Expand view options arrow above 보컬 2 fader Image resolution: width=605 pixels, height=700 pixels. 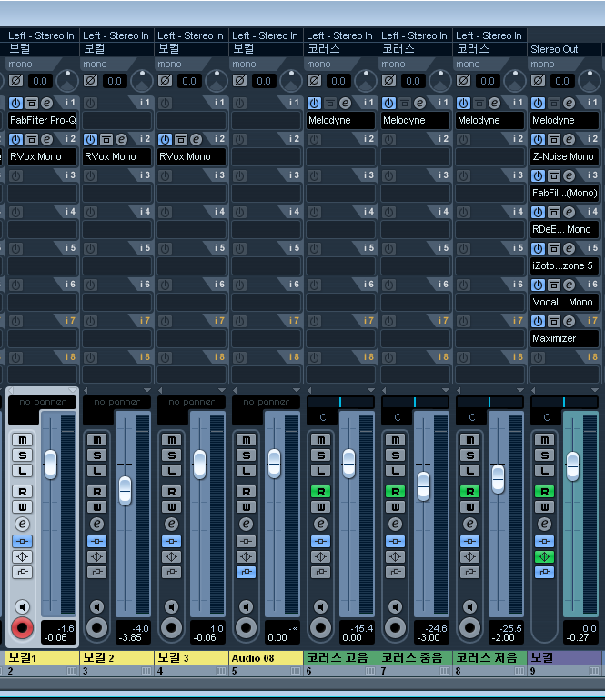[x=147, y=390]
